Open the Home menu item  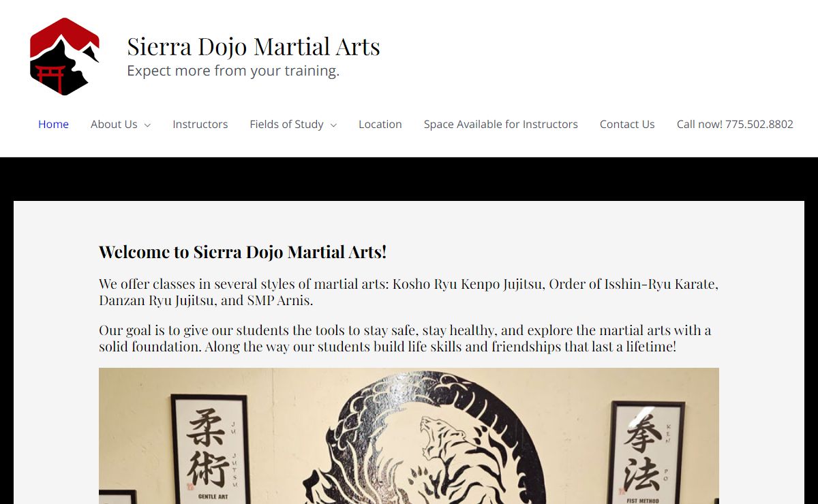tap(53, 124)
